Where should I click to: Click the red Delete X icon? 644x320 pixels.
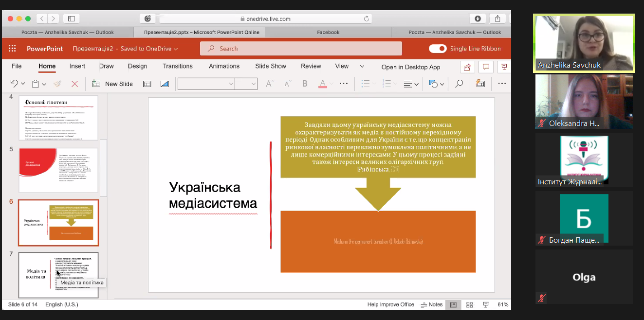pos(74,84)
